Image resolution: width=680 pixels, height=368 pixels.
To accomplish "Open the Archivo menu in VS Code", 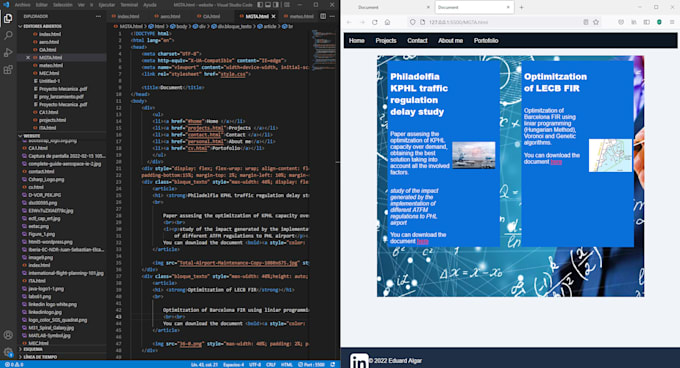I will coord(23,5).
